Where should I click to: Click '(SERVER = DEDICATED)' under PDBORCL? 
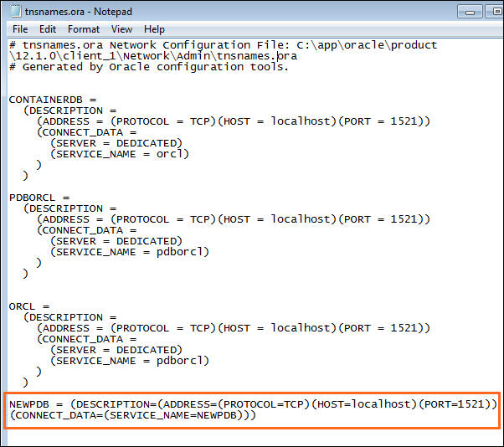pyautogui.click(x=116, y=241)
